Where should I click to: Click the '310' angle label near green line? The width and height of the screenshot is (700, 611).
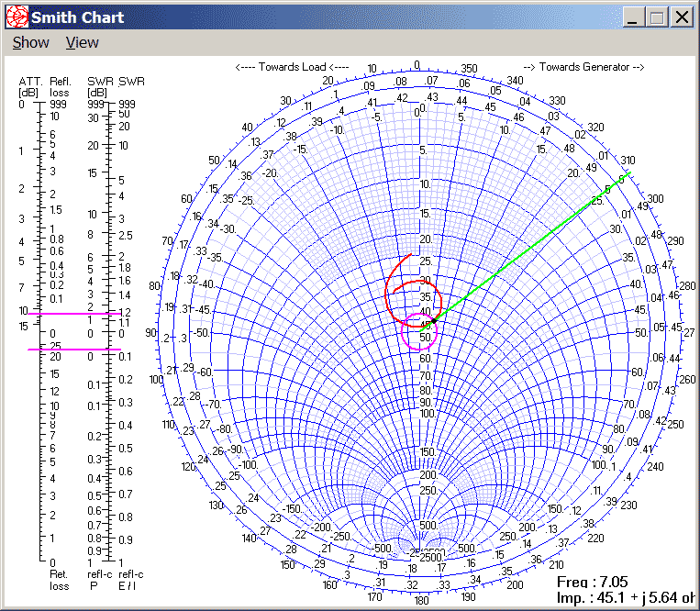pos(628,161)
